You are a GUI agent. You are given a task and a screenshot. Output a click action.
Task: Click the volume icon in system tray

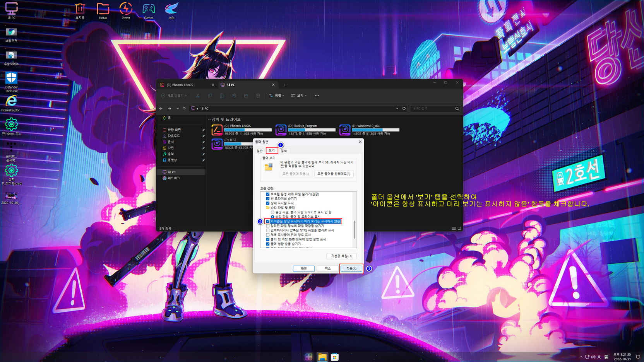[593, 357]
